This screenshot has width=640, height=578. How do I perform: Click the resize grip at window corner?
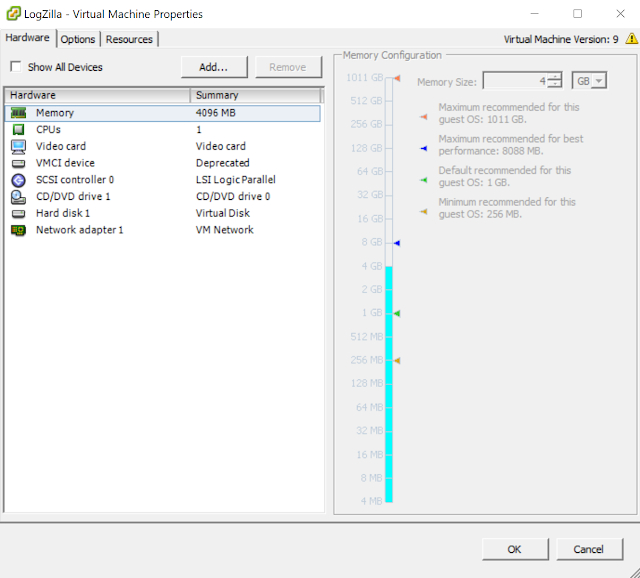(x=634, y=573)
